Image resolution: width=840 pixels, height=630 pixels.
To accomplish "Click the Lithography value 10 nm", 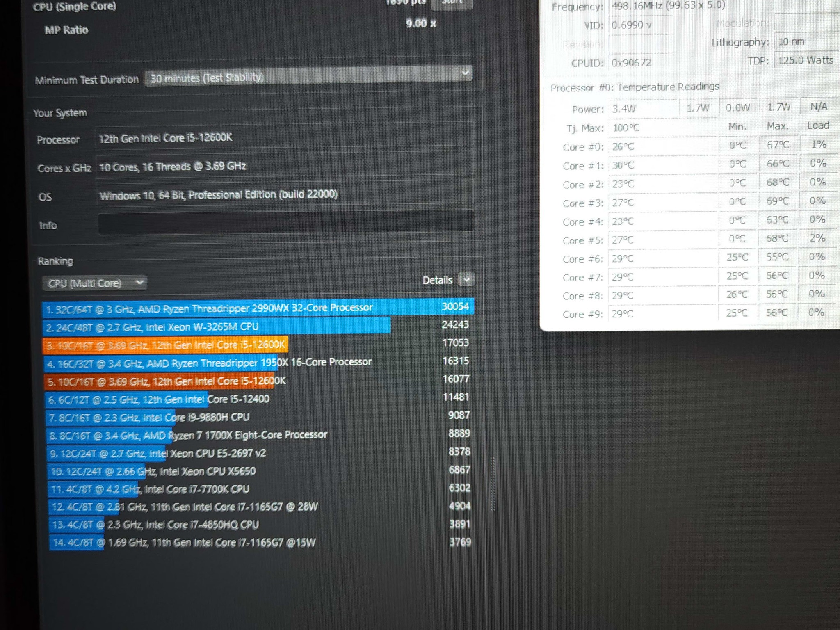I will [x=791, y=41].
